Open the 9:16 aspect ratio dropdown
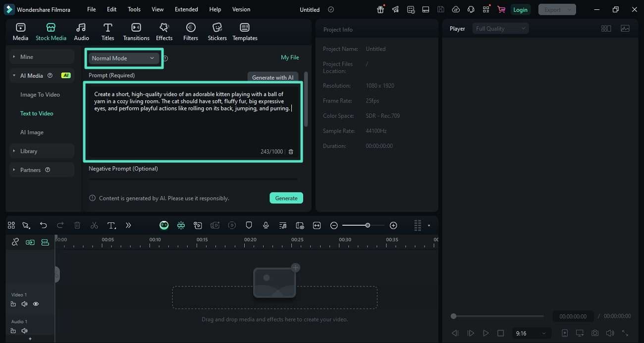Image resolution: width=644 pixels, height=343 pixels. click(531, 333)
